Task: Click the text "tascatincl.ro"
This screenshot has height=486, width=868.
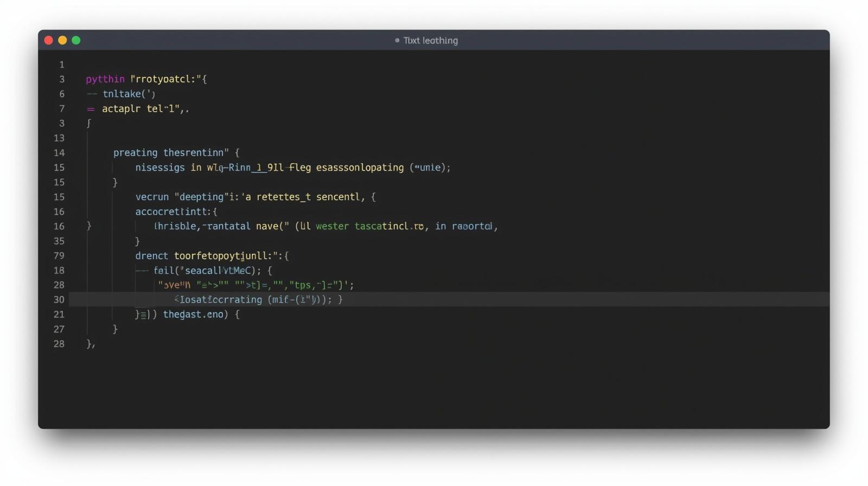Action: 389,226
